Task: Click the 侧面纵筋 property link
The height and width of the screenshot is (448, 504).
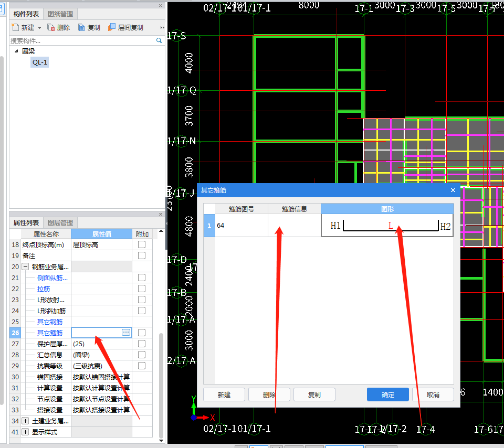Action: (52, 278)
